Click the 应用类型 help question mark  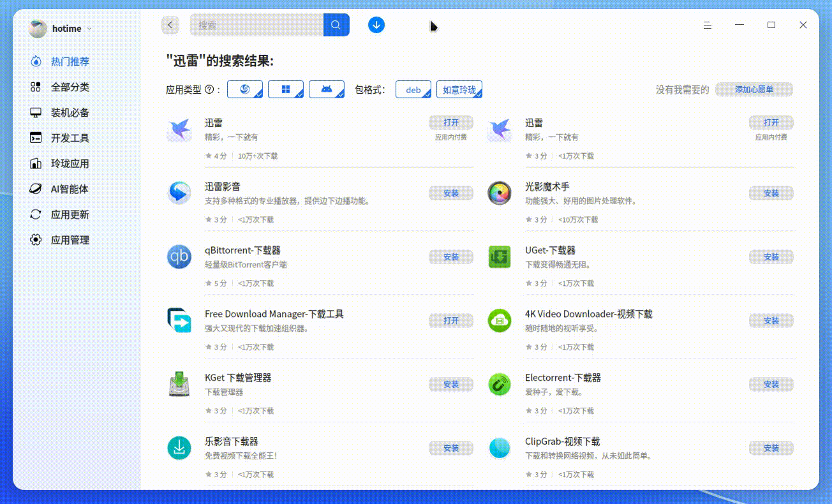(x=209, y=90)
